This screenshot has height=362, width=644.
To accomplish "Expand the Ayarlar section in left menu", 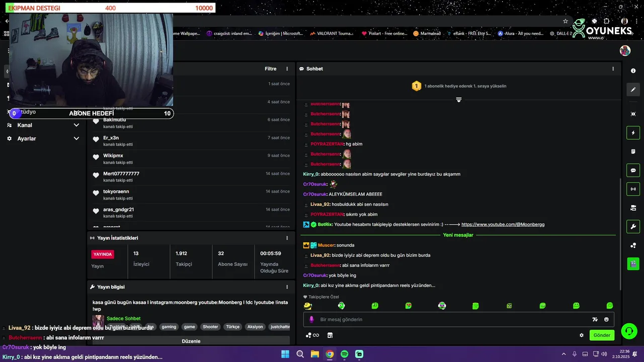I will click(x=43, y=138).
